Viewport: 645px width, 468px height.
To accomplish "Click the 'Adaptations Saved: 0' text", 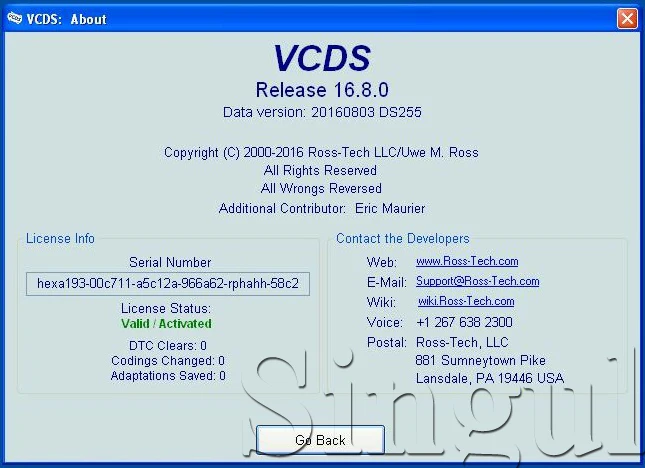I will 168,375.
